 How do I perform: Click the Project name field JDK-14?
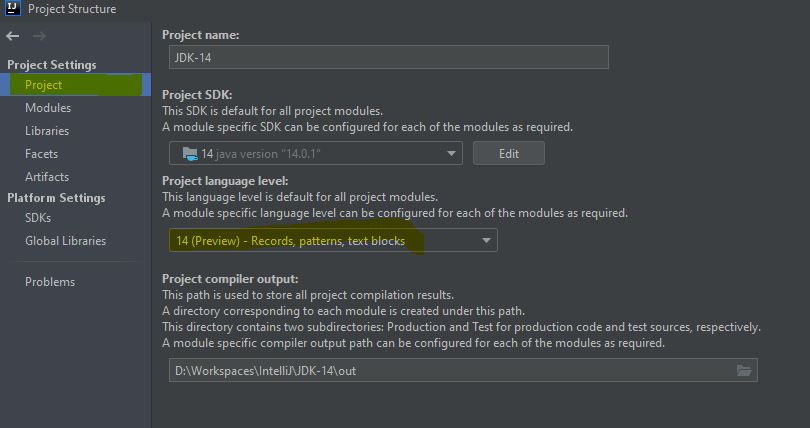pyautogui.click(x=388, y=57)
